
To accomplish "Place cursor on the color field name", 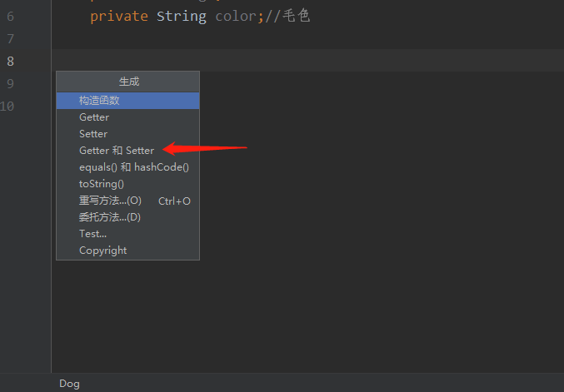I will 236,17.
